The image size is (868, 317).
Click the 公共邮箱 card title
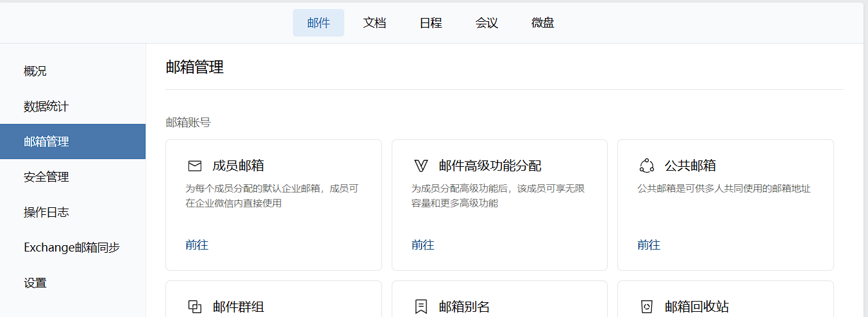pyautogui.click(x=690, y=166)
